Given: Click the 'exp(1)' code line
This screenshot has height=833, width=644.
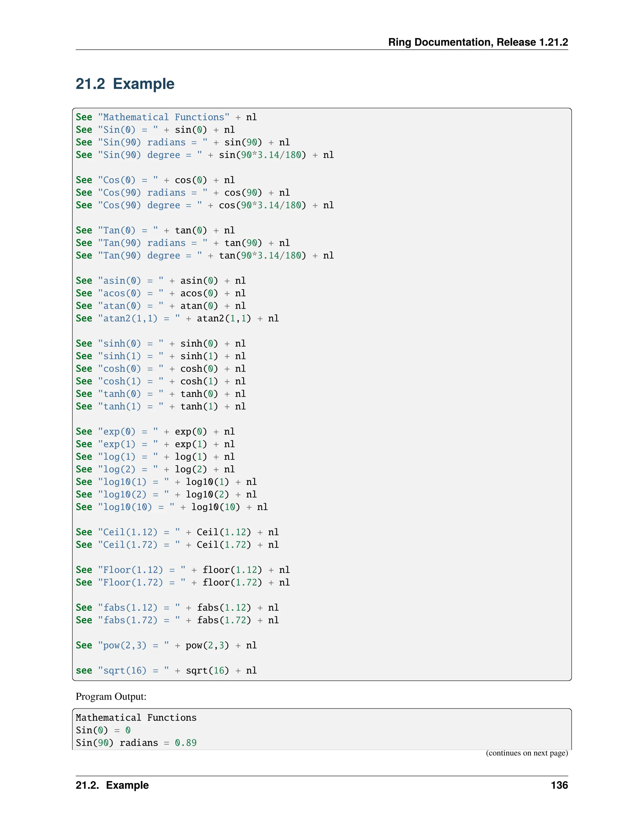Looking at the screenshot, I should coord(155,444).
